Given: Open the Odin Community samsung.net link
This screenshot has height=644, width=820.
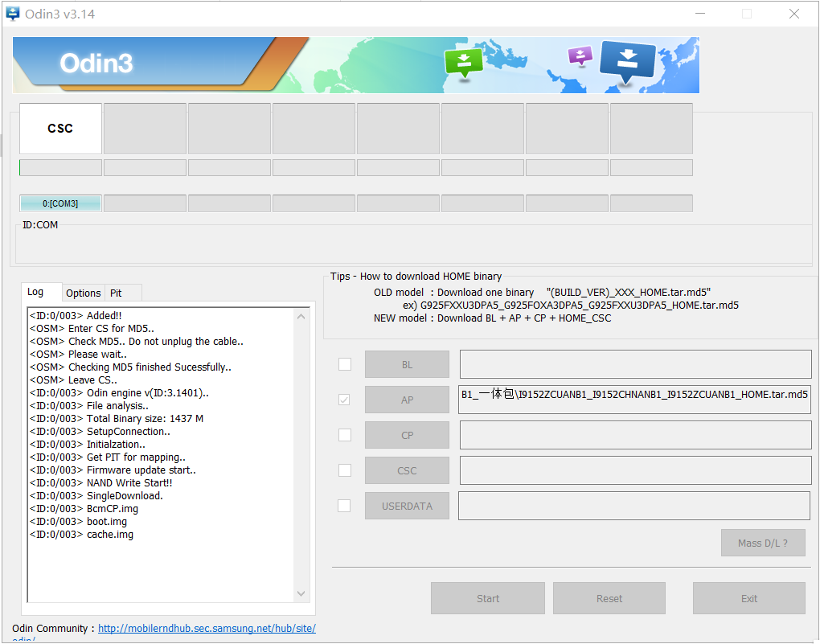Looking at the screenshot, I should tap(207, 628).
